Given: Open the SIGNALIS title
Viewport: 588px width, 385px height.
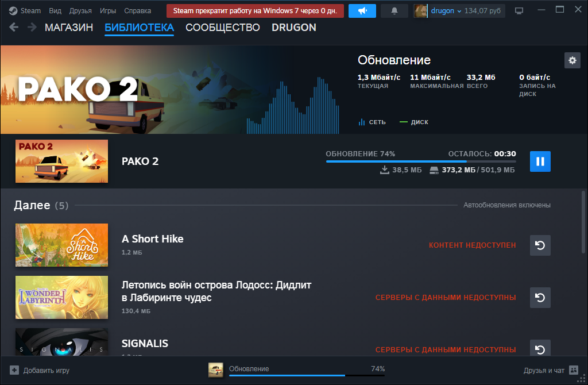Looking at the screenshot, I should (145, 344).
